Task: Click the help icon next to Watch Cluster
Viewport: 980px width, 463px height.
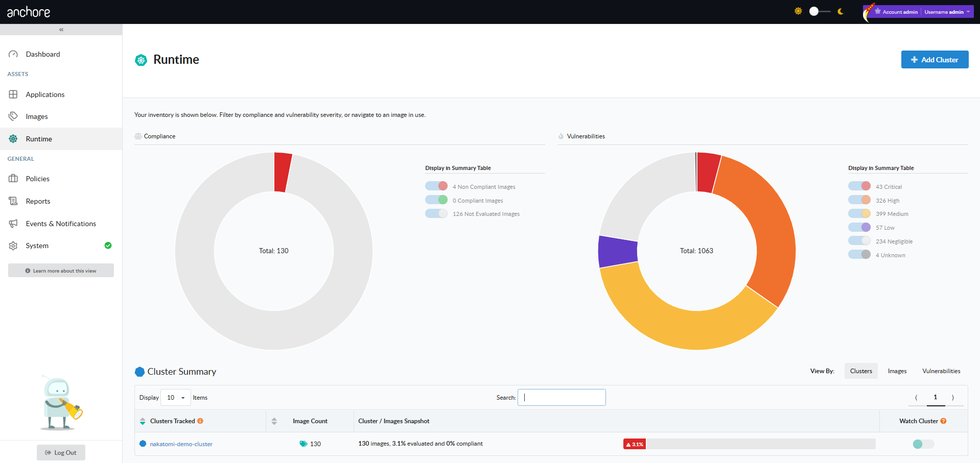Action: 943,421
